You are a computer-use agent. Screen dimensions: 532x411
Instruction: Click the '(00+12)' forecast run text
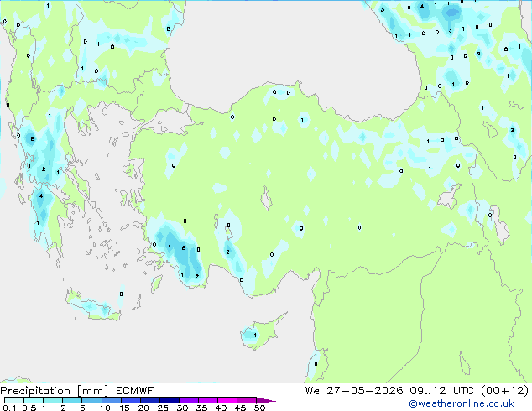click(505, 391)
